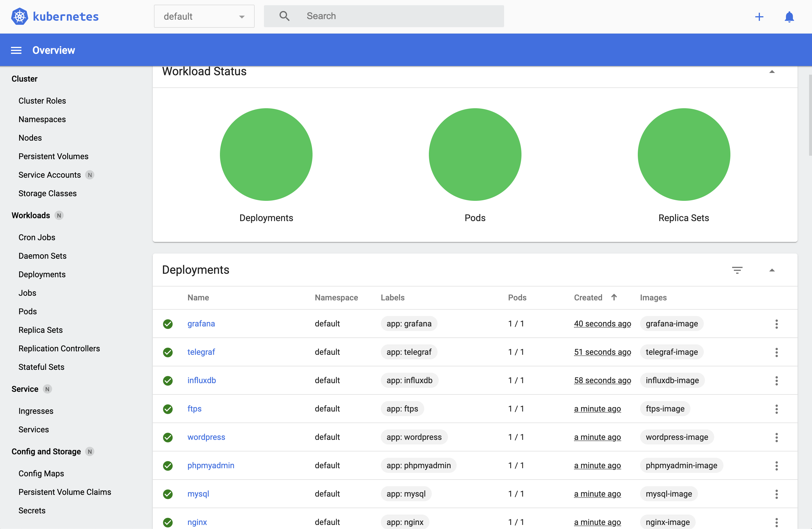This screenshot has height=529, width=812.
Task: Open Cron Jobs in sidebar
Action: [x=37, y=237]
